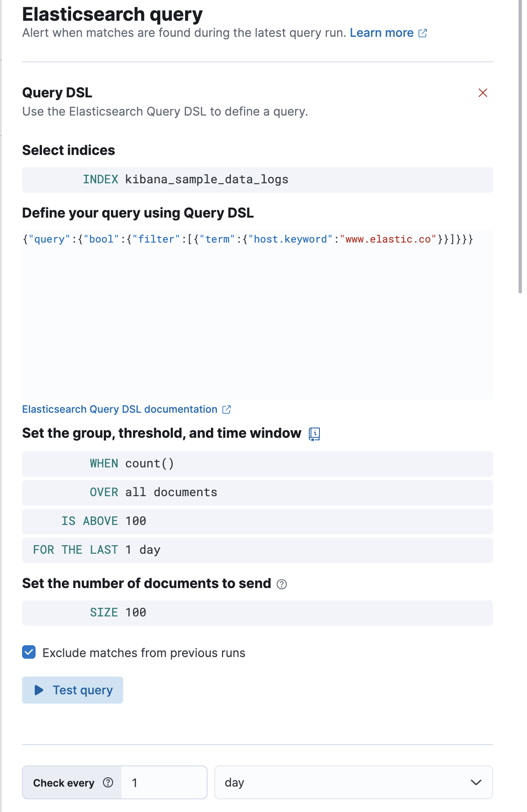Click help icon beside documents to send
Screen dimensions: 527x812
[282, 584]
